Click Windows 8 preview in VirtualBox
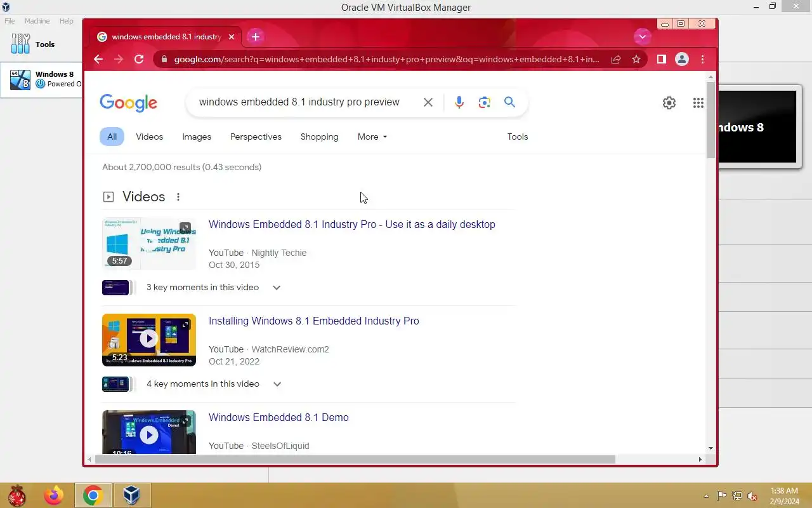812x508 pixels. tap(757, 127)
